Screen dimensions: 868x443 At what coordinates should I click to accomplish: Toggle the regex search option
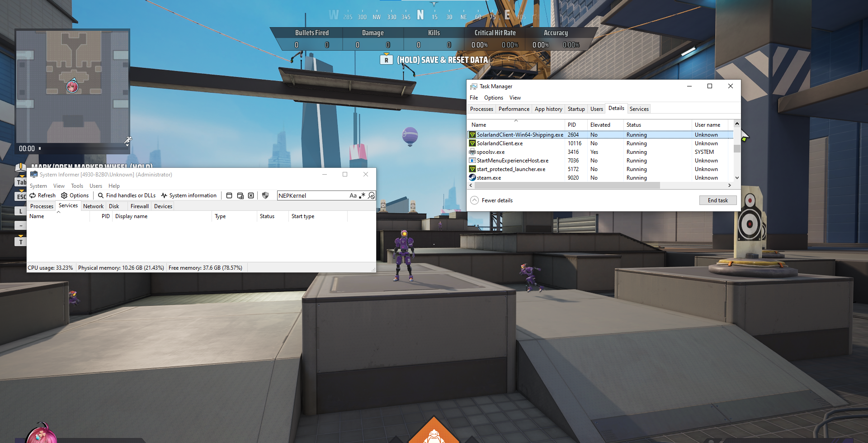pos(362,195)
